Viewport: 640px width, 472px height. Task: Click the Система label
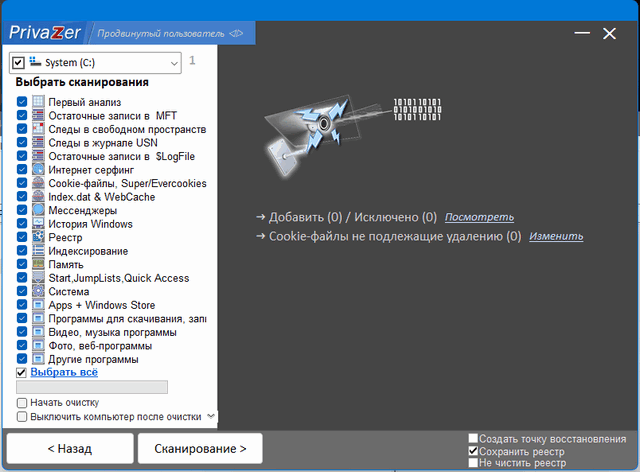click(x=69, y=292)
